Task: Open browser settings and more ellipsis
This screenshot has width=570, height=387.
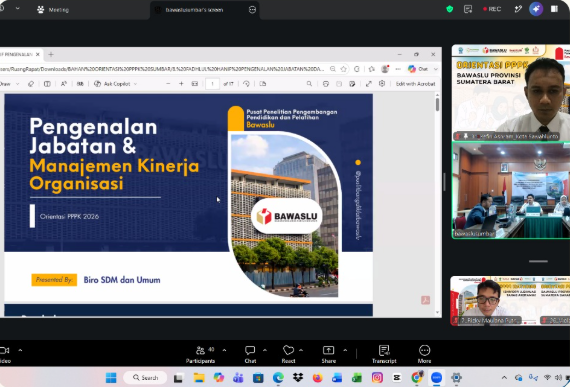Action: [398, 69]
